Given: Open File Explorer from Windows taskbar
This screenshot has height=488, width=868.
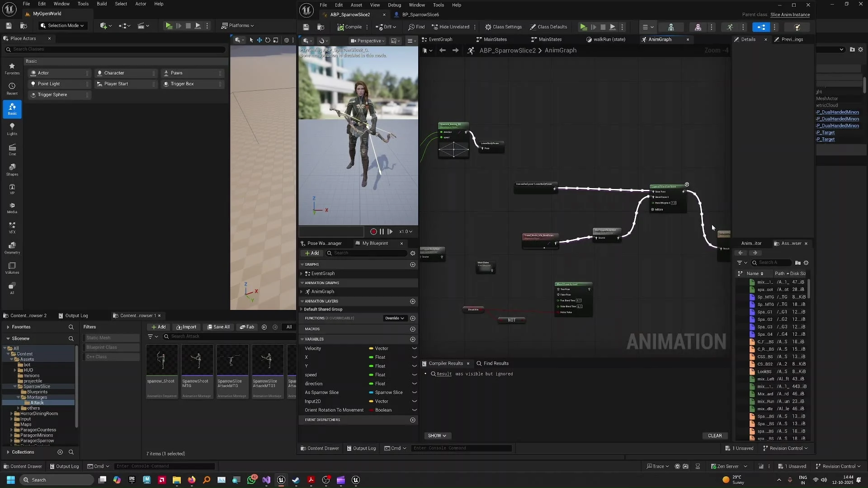Looking at the screenshot, I should [x=176, y=480].
